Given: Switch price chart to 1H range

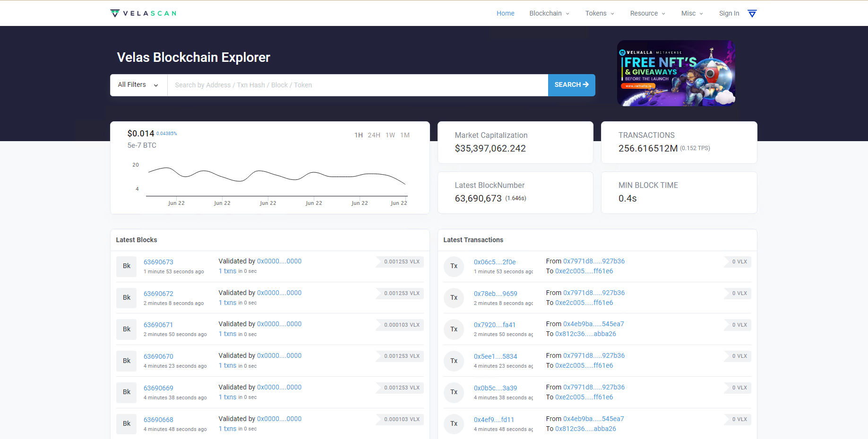Looking at the screenshot, I should (359, 135).
